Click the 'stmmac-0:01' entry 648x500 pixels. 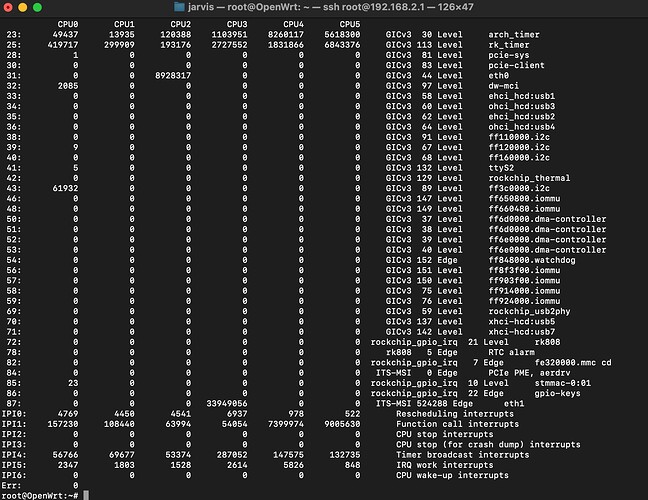[562, 383]
